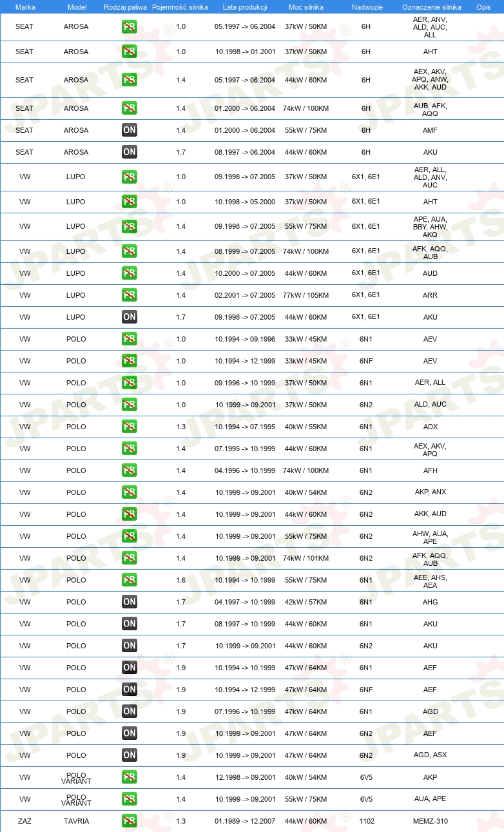Click the TAVRIA model cell

click(76, 821)
